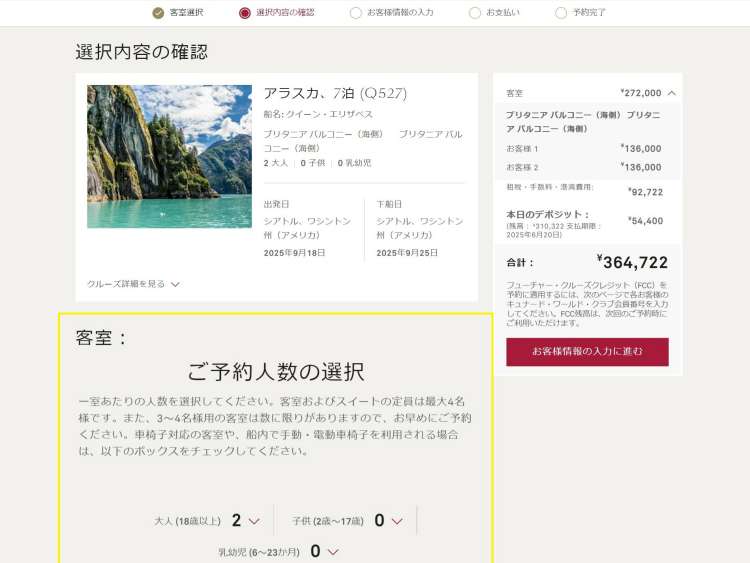Screen dimensions: 750x563
Task: Click the ご予約人数の選択 heading
Action: click(276, 372)
